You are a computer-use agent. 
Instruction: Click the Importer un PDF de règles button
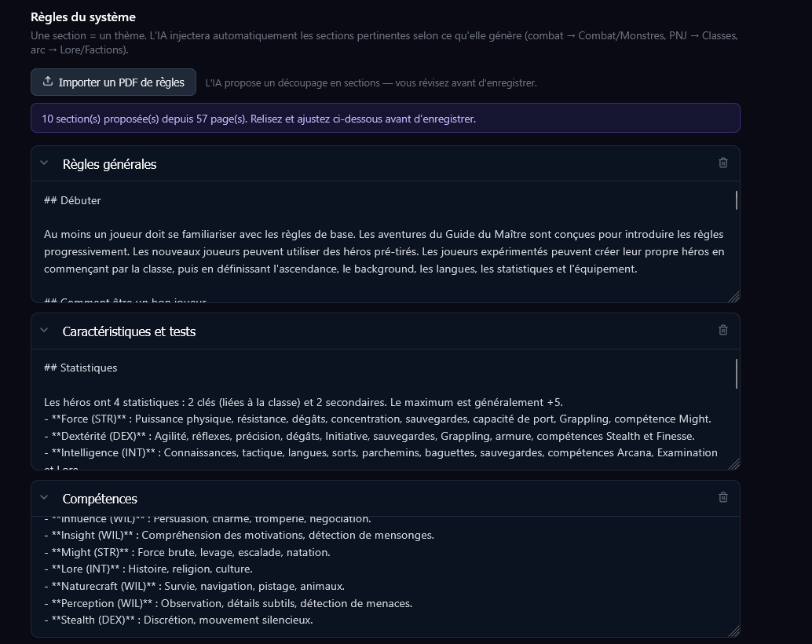click(113, 82)
